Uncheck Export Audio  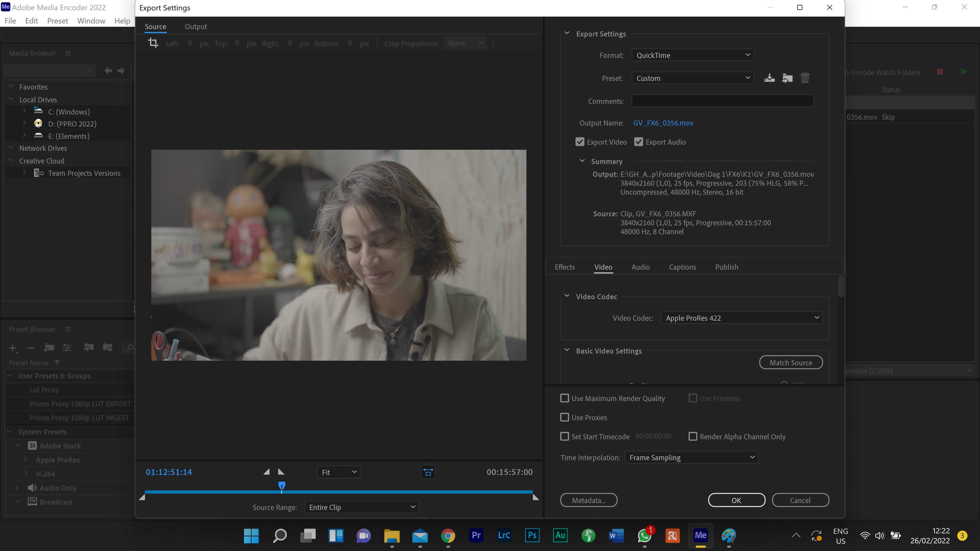pyautogui.click(x=639, y=142)
